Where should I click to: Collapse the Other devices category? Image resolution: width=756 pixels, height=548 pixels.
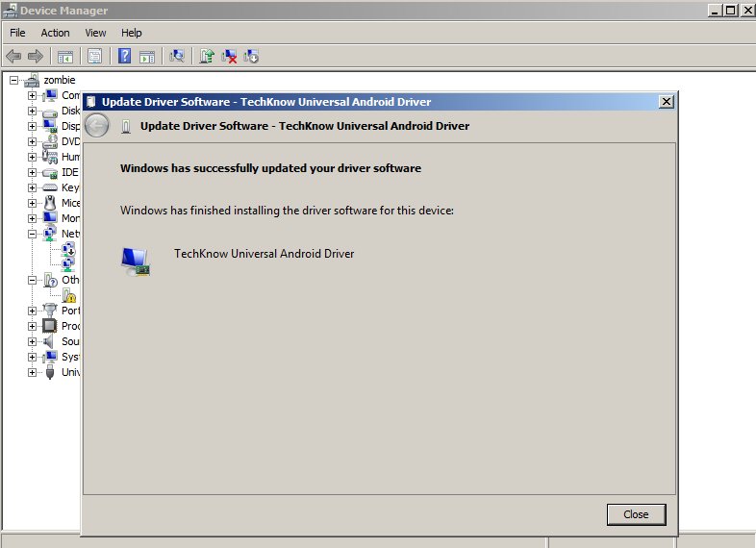(x=32, y=280)
